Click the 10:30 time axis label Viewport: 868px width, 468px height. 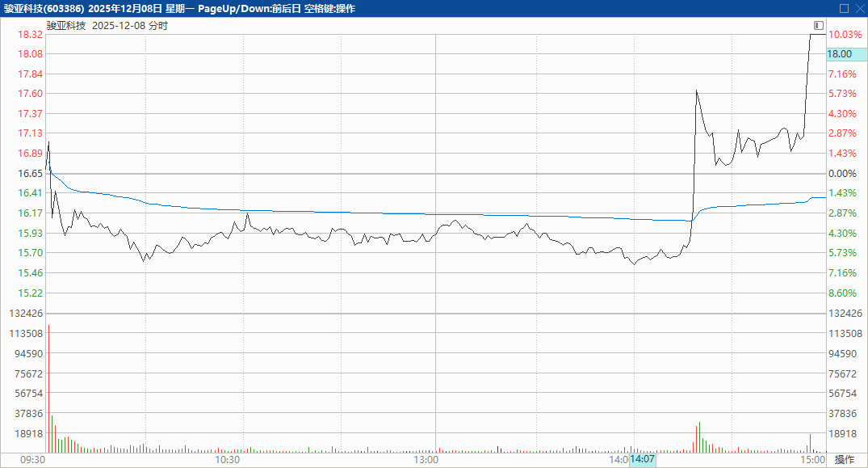pos(227,460)
